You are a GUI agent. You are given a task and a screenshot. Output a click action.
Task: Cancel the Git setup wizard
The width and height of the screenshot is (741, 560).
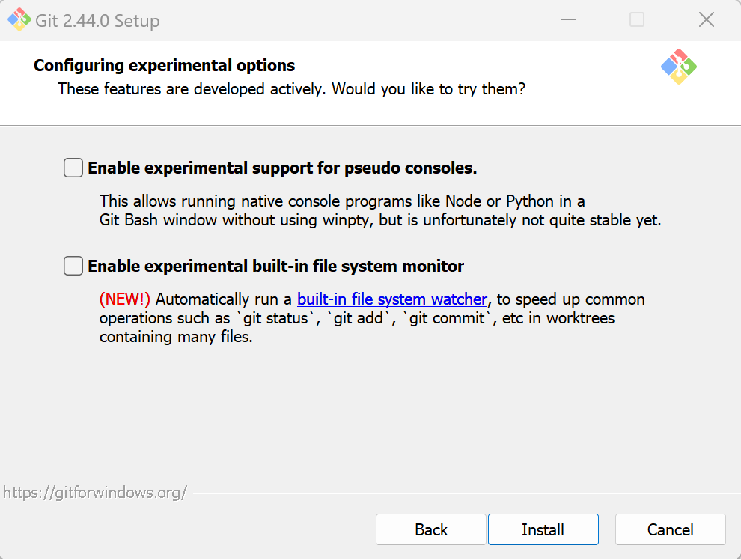670,529
